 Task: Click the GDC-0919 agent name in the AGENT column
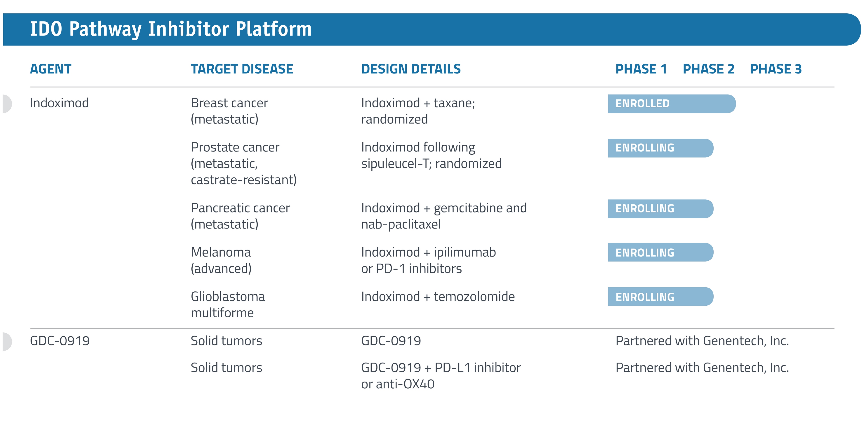(60, 341)
